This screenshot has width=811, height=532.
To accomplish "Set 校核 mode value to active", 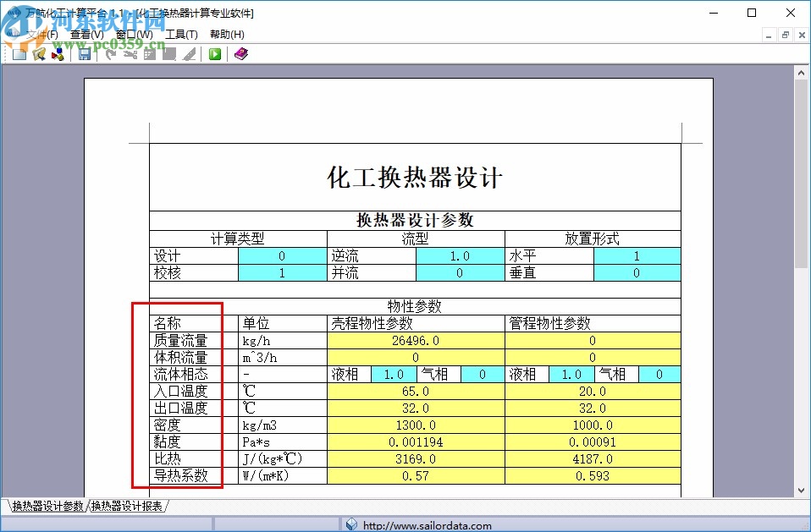I will (x=282, y=271).
